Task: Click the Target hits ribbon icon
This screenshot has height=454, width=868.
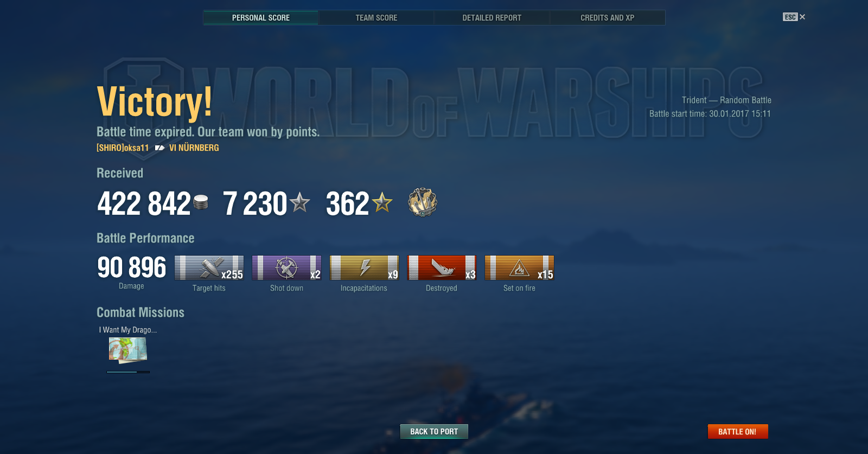Action: 209,268
